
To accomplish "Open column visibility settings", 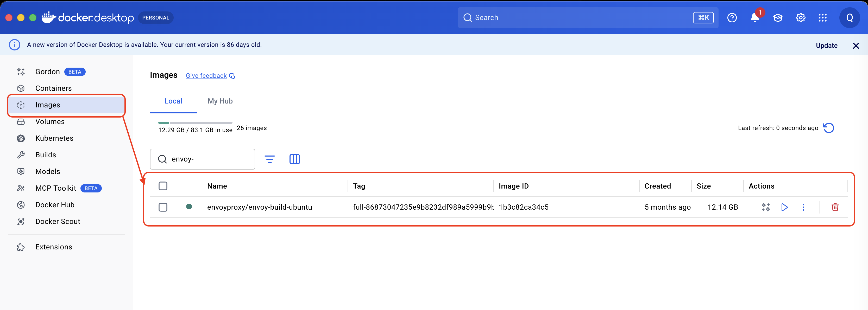I will (294, 159).
